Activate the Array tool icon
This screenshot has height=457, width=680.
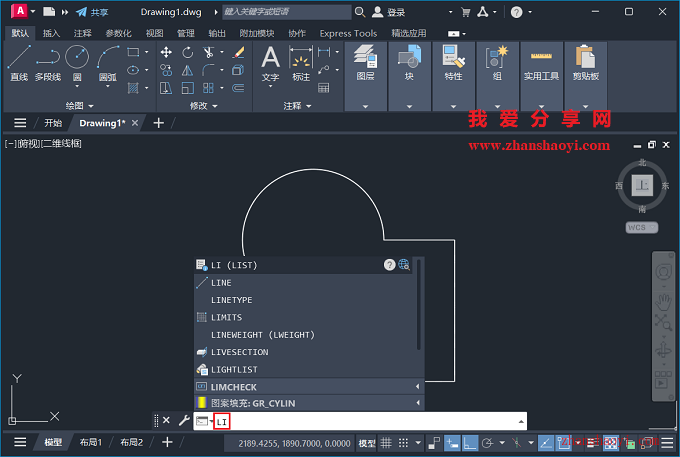click(x=209, y=88)
